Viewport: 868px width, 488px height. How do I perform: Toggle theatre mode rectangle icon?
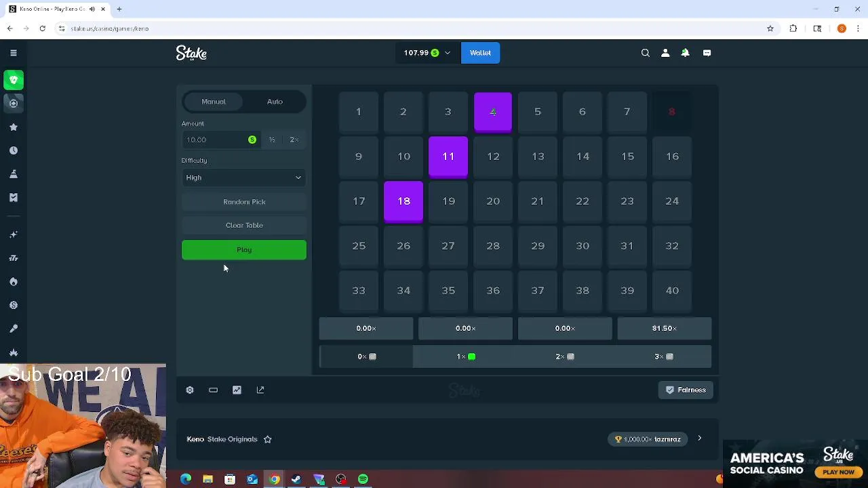pos(213,390)
